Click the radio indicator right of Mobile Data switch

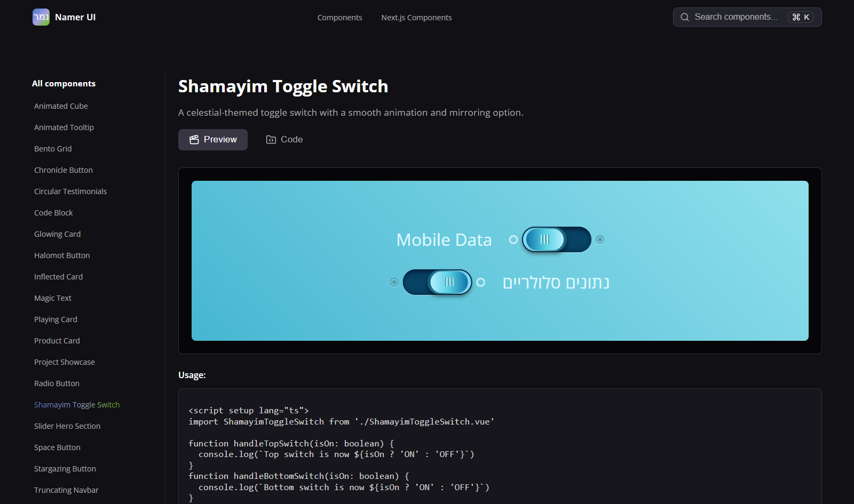click(600, 240)
